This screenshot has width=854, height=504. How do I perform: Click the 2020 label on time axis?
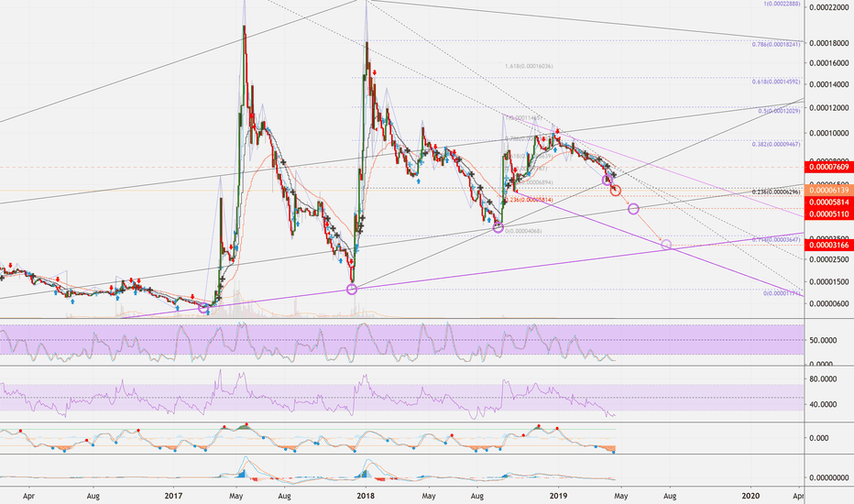[x=751, y=496]
